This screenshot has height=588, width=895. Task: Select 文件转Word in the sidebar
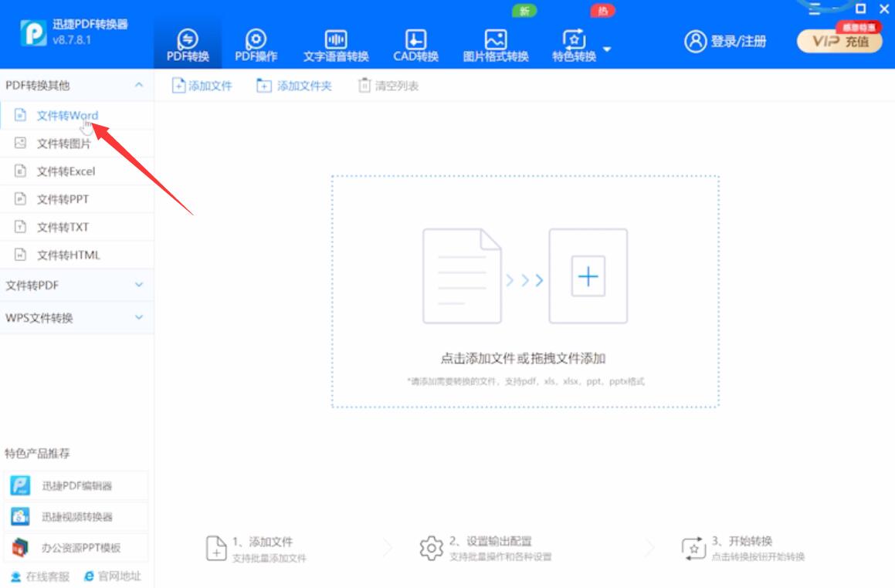pyautogui.click(x=76, y=115)
